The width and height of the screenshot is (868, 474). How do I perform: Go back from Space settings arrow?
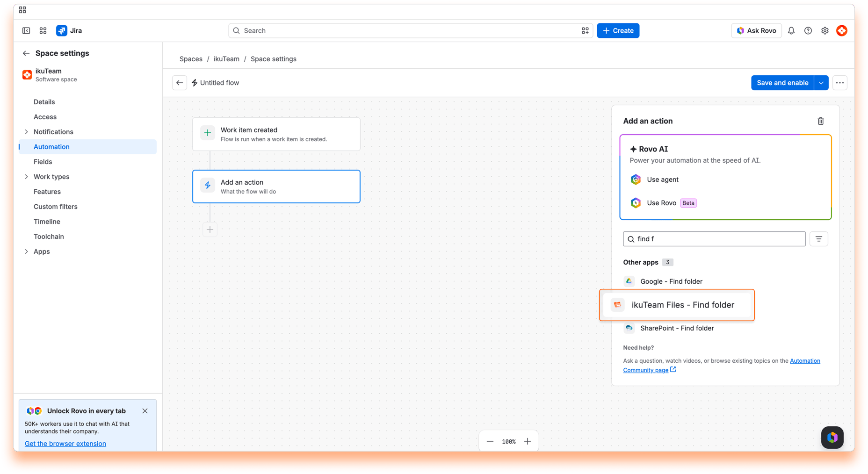[26, 53]
